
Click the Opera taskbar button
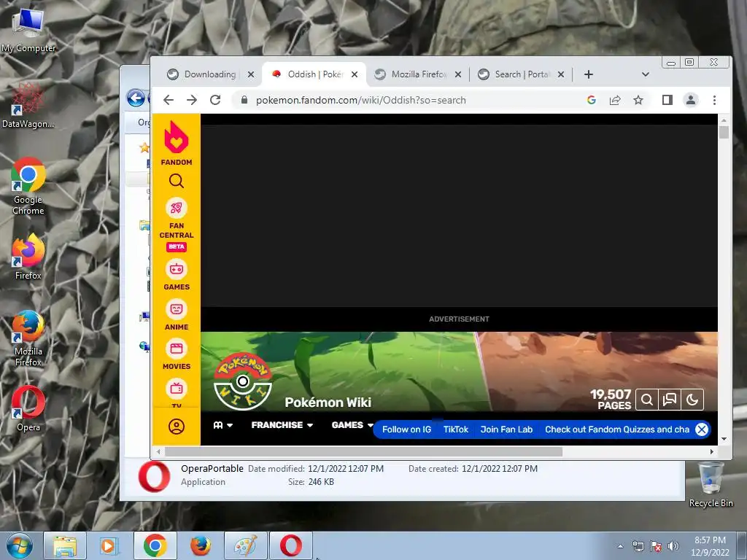tap(290, 545)
